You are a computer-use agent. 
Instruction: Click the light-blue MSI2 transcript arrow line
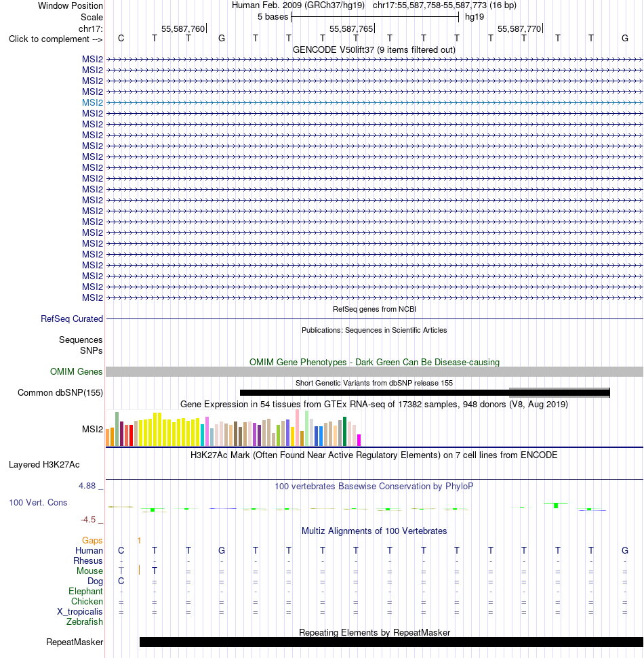[x=374, y=102]
